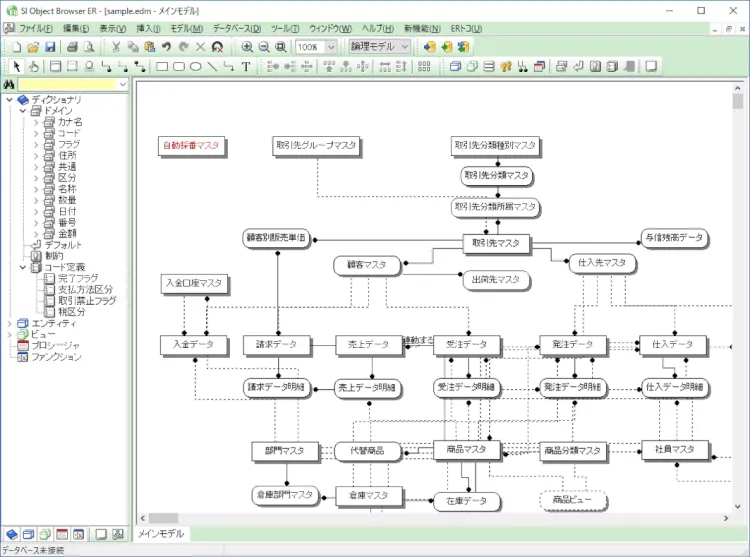Select the rectangle shape tool
Image resolution: width=750 pixels, height=557 pixels.
(162, 67)
